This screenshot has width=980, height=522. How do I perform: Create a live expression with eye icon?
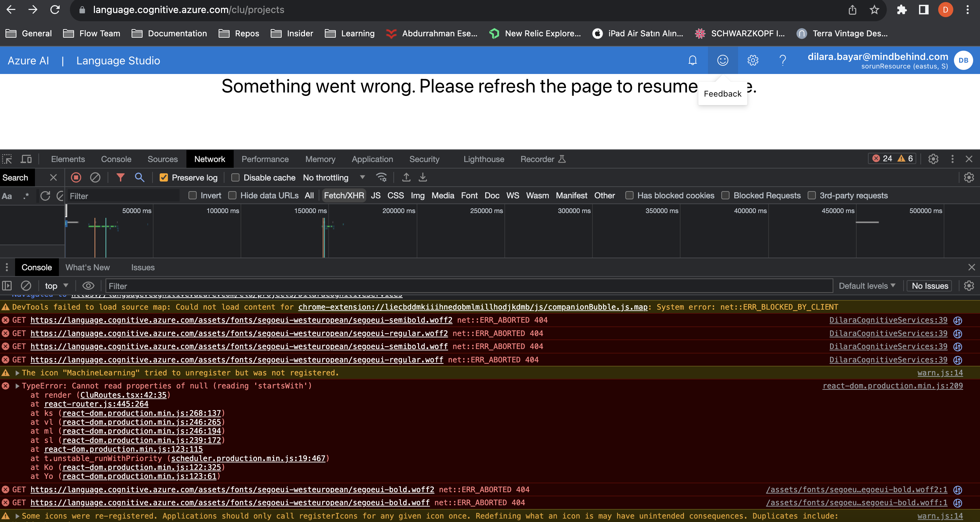(x=88, y=286)
